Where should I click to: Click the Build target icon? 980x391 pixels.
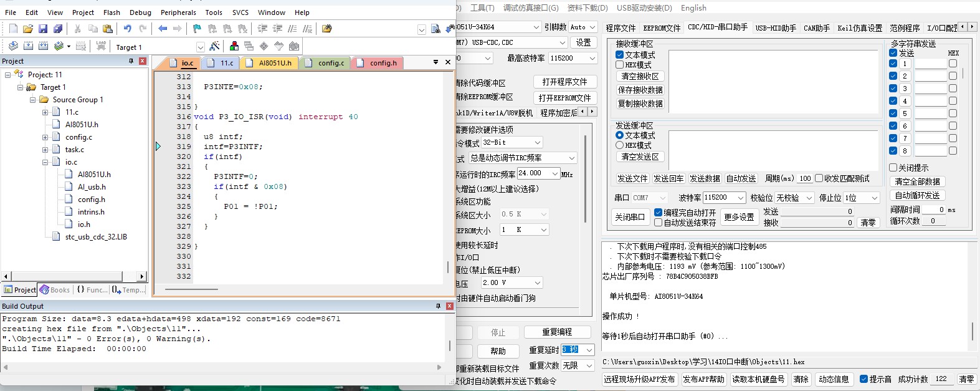[28, 46]
